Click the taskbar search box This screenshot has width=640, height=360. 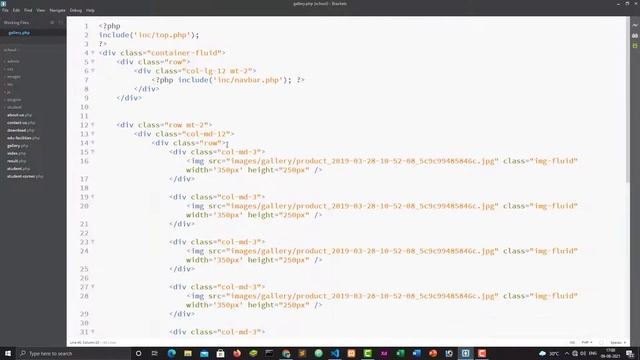click(73, 353)
